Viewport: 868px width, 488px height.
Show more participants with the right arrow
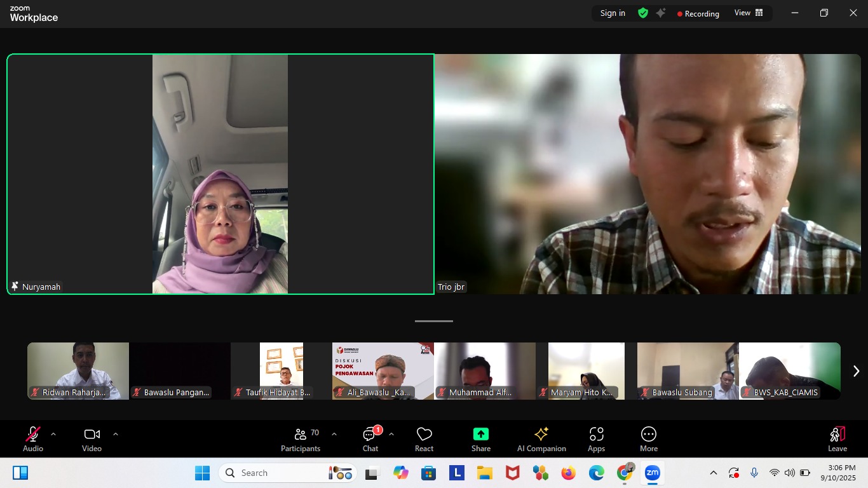[x=856, y=370]
